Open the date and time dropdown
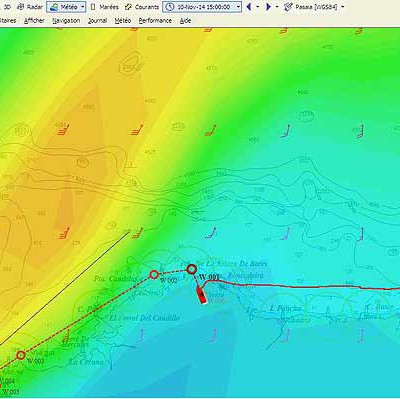 point(238,7)
